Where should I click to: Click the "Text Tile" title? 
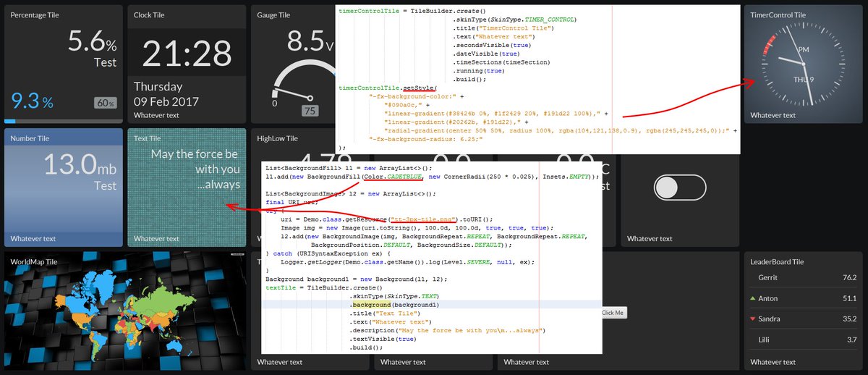click(148, 138)
